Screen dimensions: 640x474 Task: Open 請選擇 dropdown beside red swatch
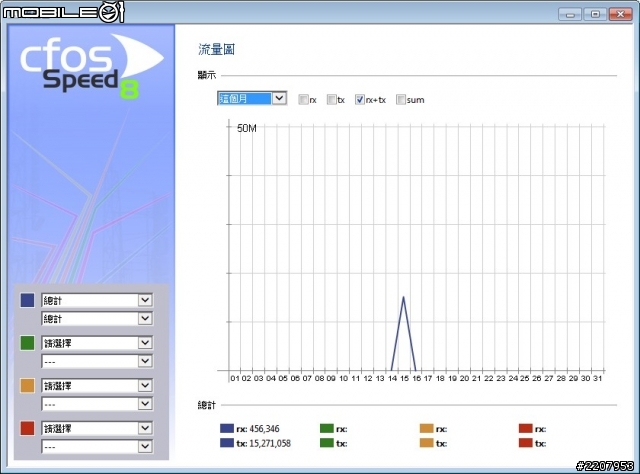(97, 429)
